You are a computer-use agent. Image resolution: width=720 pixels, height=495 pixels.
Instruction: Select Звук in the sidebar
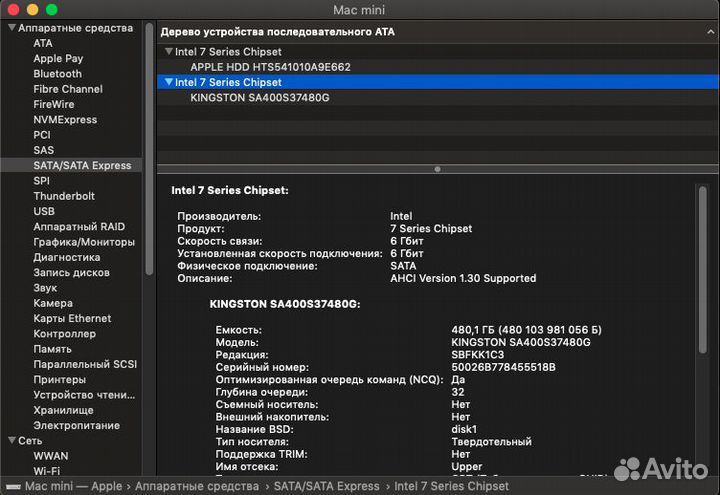coord(45,288)
